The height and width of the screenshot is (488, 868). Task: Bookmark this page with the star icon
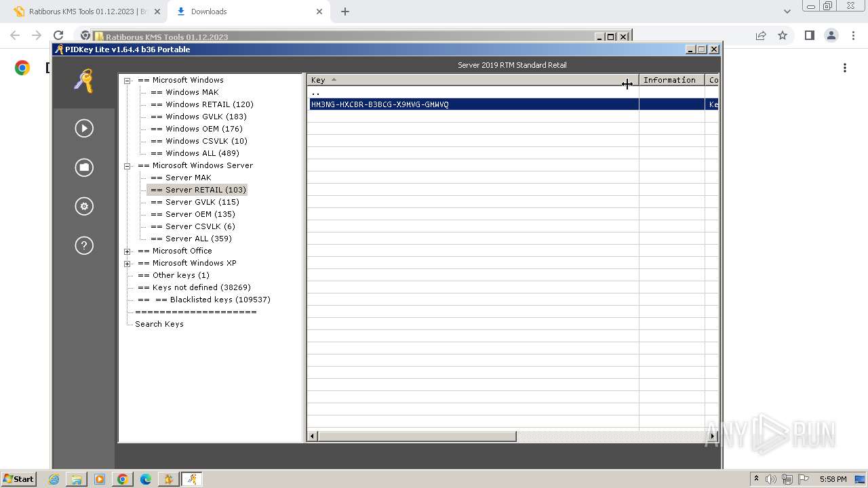point(783,35)
